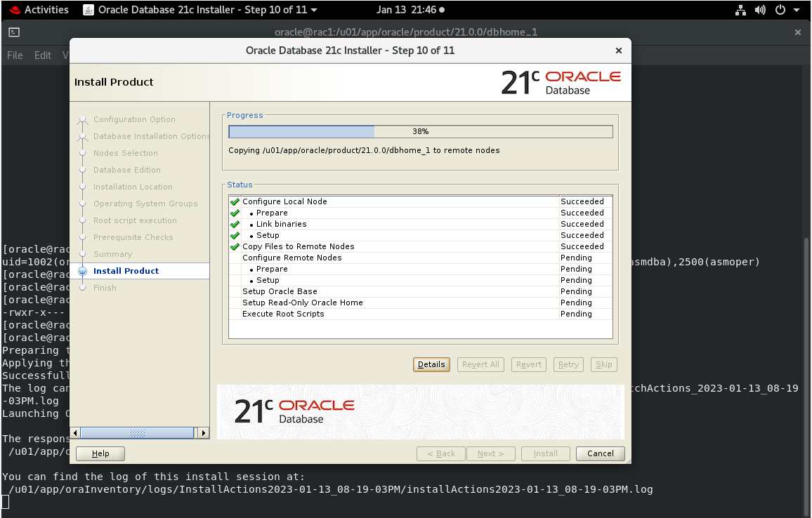The image size is (812, 518).
Task: Select Configuration Option step
Action: (134, 119)
